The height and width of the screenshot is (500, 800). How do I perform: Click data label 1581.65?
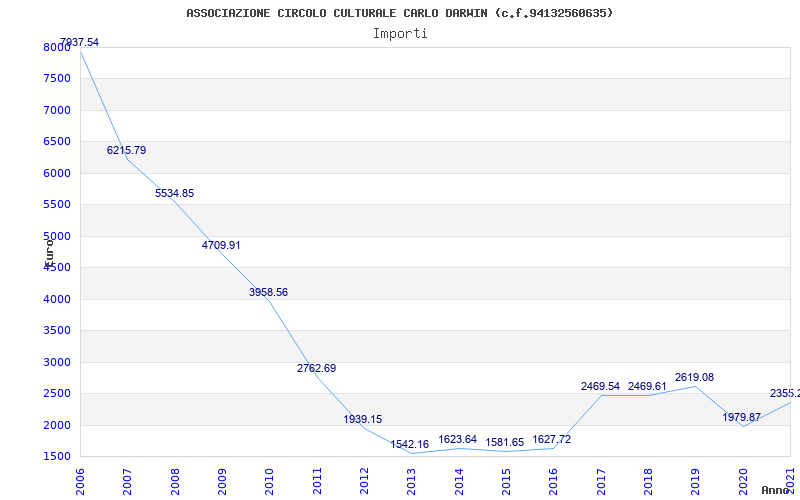click(505, 442)
